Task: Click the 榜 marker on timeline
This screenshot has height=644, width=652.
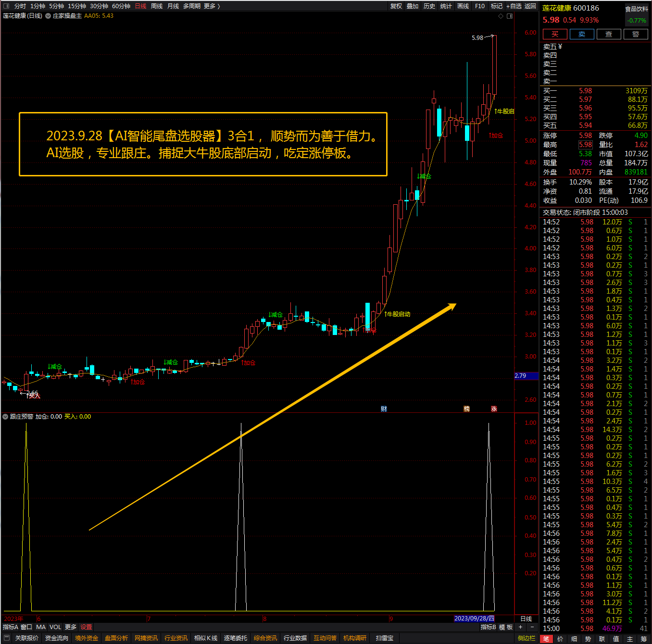Action: (466, 409)
